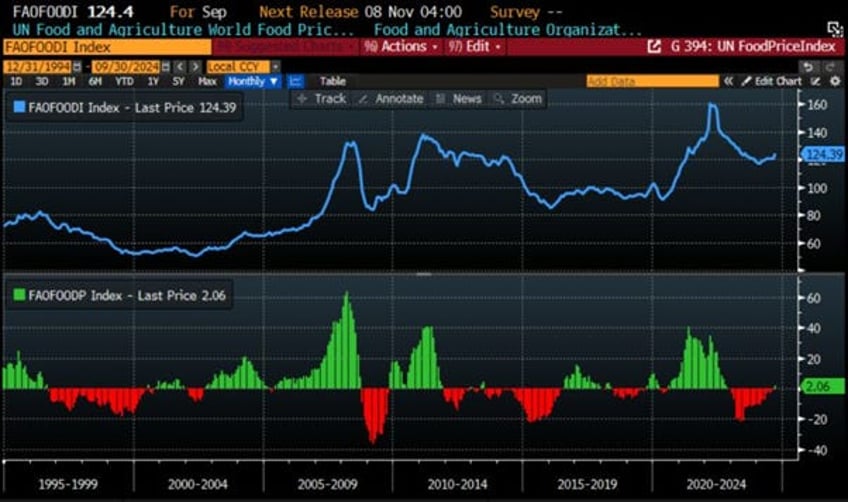Click the 2015-2019 time axis label
This screenshot has height=502, width=848.
click(x=587, y=484)
